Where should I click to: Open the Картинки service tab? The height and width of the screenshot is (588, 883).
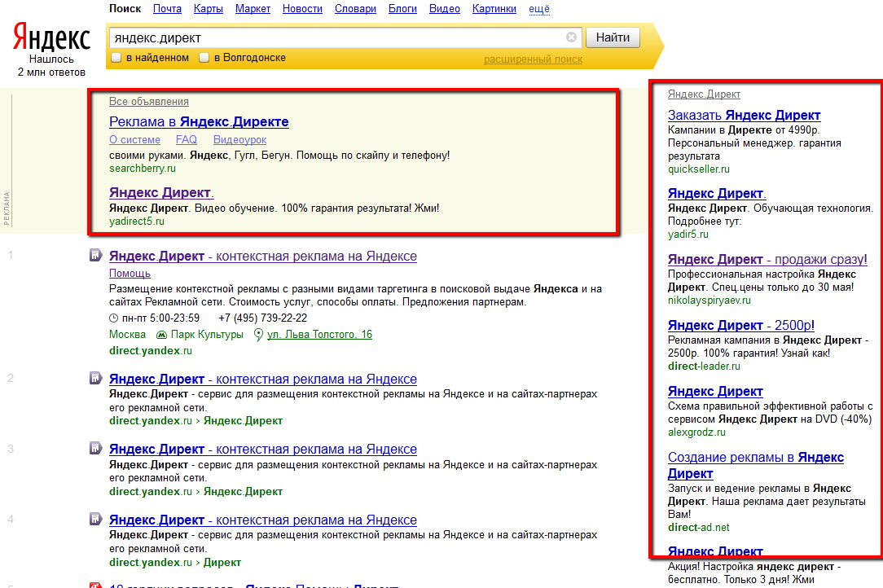click(x=494, y=9)
